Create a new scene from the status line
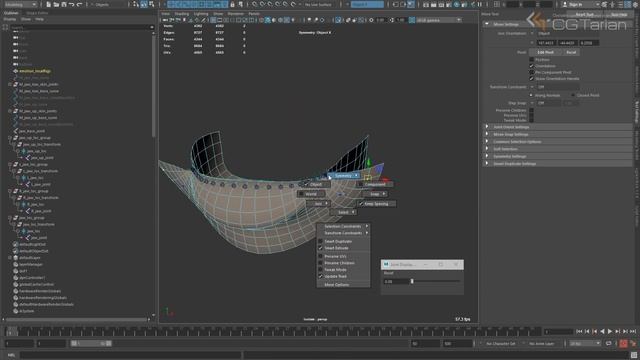The width and height of the screenshot is (640, 360). [48, 4]
